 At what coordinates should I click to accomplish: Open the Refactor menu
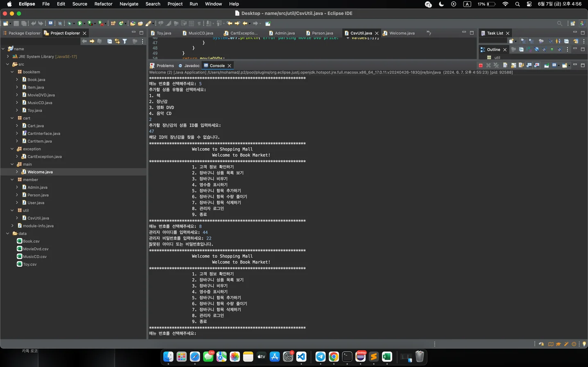coord(103,4)
